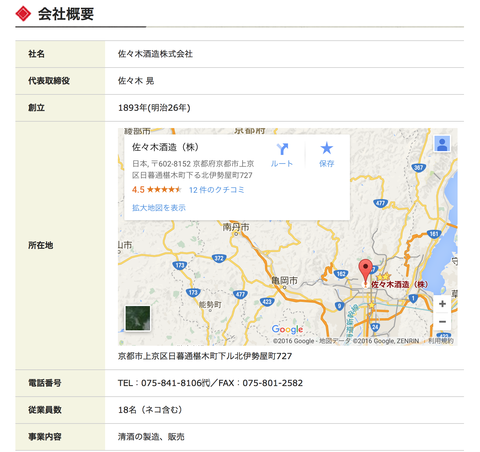The height and width of the screenshot is (452, 480).
Task: Click the 事業内容 row label
Action: pyautogui.click(x=45, y=437)
